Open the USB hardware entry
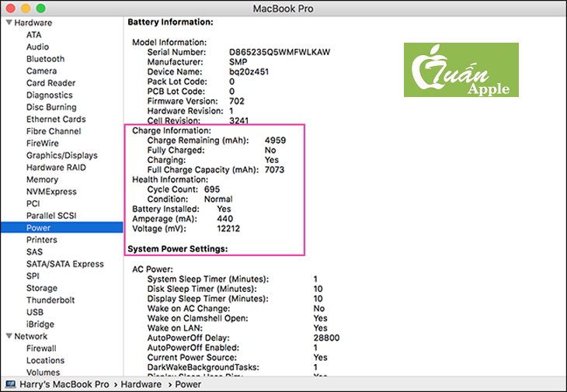This screenshot has width=567, height=392. click(x=35, y=313)
